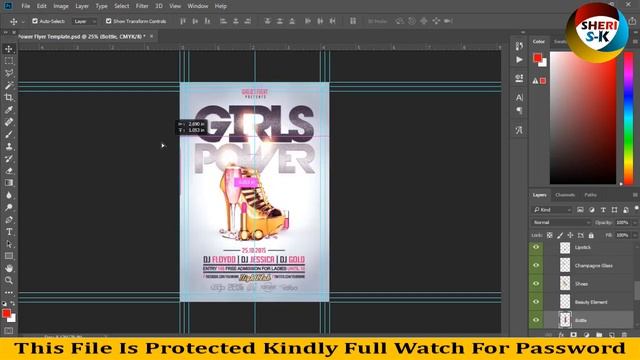The width and height of the screenshot is (640, 360).
Task: Select the Rectangular Marquee tool
Action: pyautogui.click(x=9, y=61)
